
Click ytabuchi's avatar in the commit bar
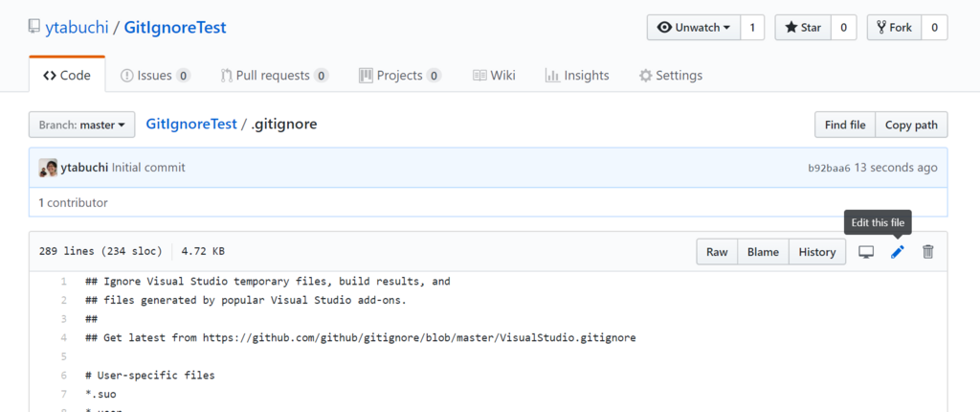click(x=48, y=167)
